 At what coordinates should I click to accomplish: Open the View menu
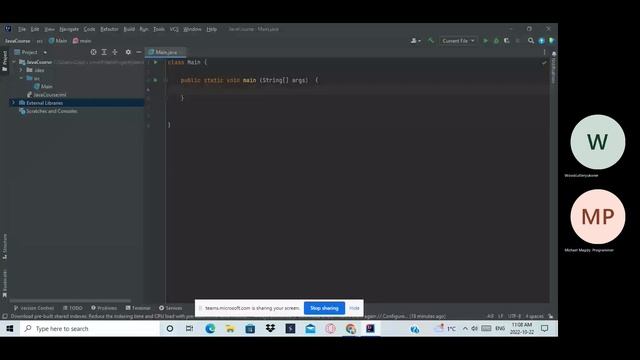click(x=49, y=29)
